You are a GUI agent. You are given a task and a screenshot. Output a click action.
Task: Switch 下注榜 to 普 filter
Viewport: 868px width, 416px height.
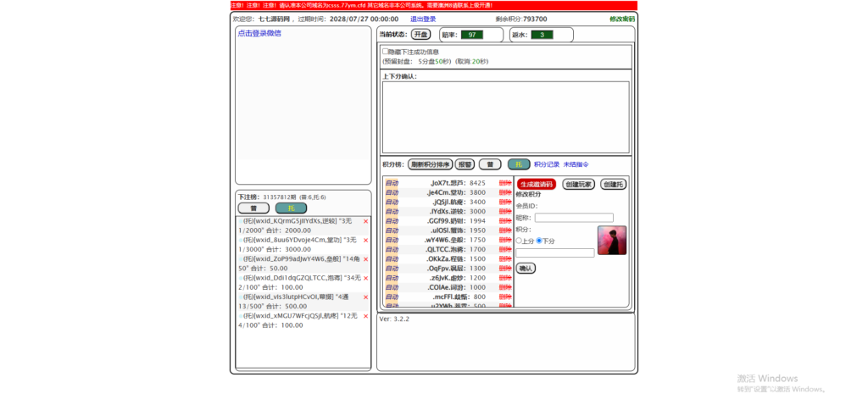tap(253, 208)
